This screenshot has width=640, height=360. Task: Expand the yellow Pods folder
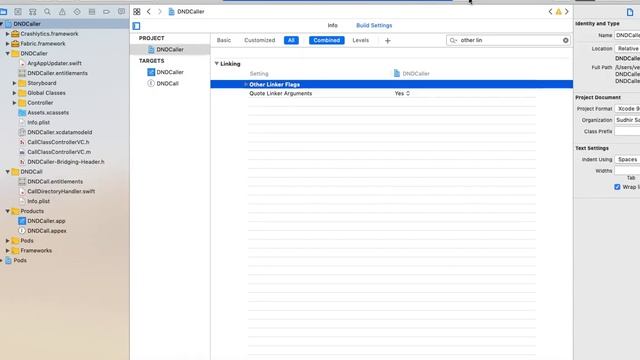[7, 241]
